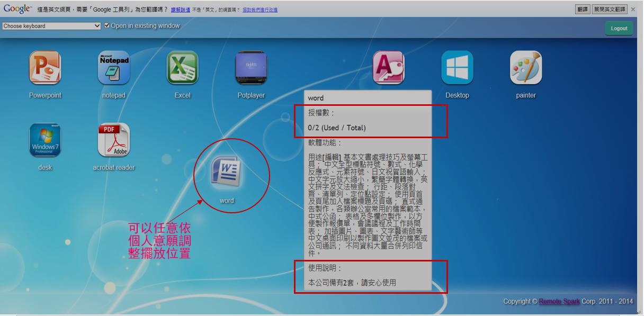Open the Excel application icon
Screen dimensions: 644x316
[x=183, y=68]
